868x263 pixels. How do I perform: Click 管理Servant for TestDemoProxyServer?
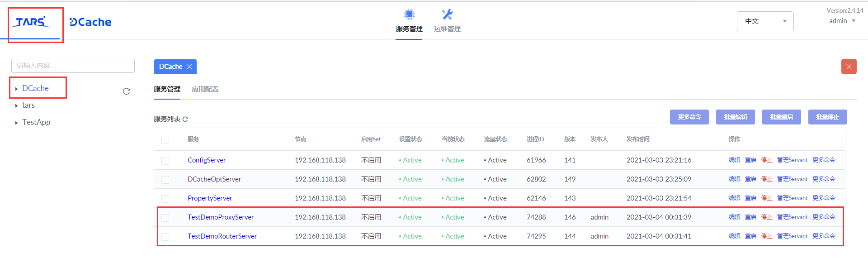(x=793, y=217)
